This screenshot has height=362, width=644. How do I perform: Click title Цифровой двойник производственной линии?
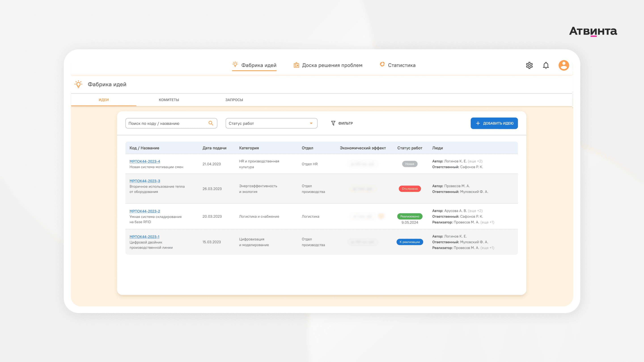tap(151, 245)
